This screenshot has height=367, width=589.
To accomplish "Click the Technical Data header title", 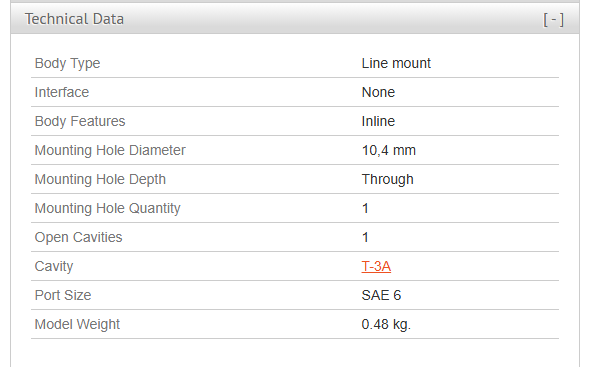I will [x=74, y=19].
